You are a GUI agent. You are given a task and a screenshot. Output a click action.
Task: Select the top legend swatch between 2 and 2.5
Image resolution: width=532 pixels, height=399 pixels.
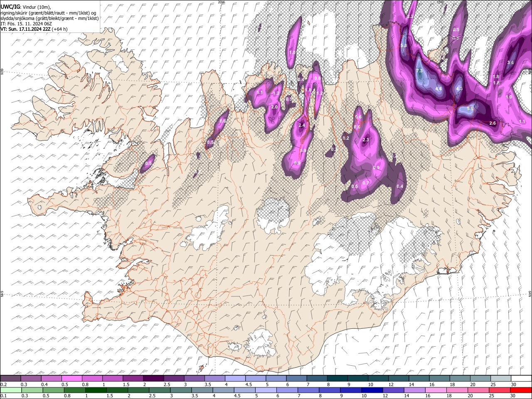point(153,379)
